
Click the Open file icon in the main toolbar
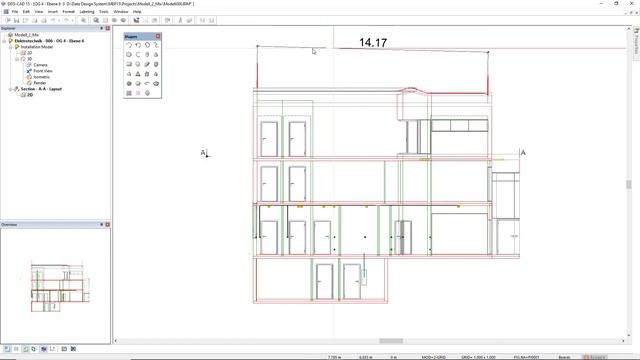tap(8, 20)
